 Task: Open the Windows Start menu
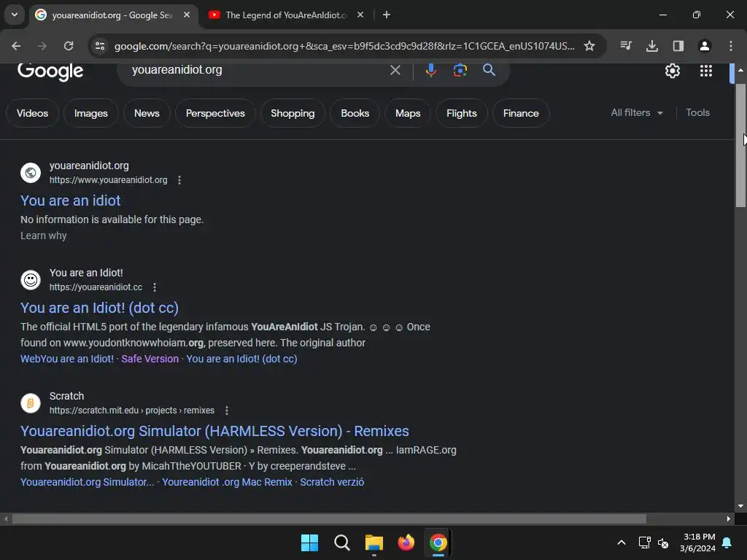click(309, 542)
